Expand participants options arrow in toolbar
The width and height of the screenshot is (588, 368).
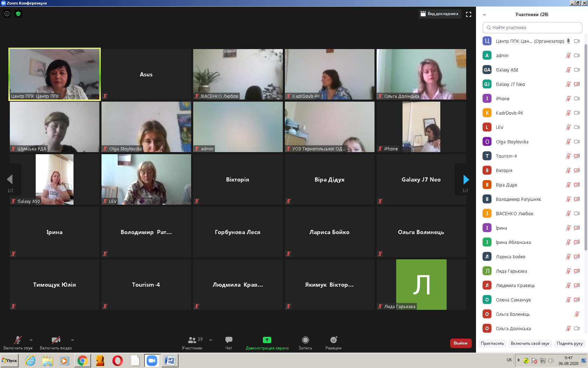(x=211, y=340)
